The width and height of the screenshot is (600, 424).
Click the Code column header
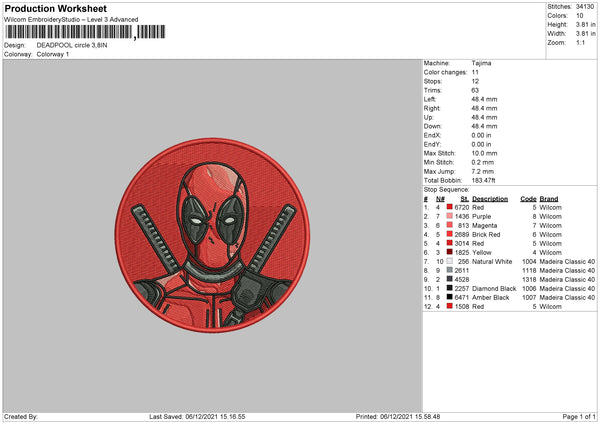coord(528,199)
